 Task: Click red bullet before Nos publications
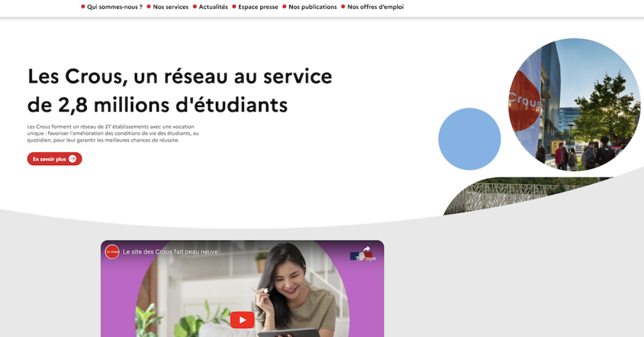pyautogui.click(x=284, y=7)
